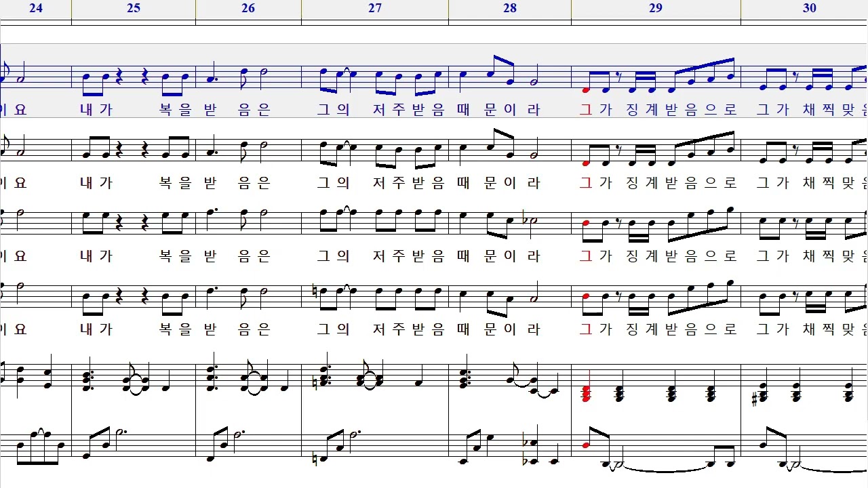Jump to measure 25 marker
This screenshot has height=488, width=868.
(x=134, y=8)
